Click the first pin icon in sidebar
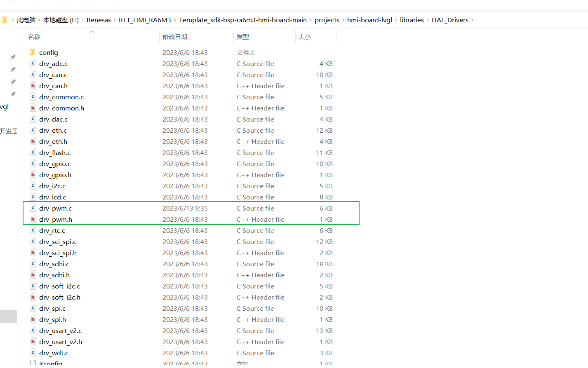The image size is (588, 368). 13,57
